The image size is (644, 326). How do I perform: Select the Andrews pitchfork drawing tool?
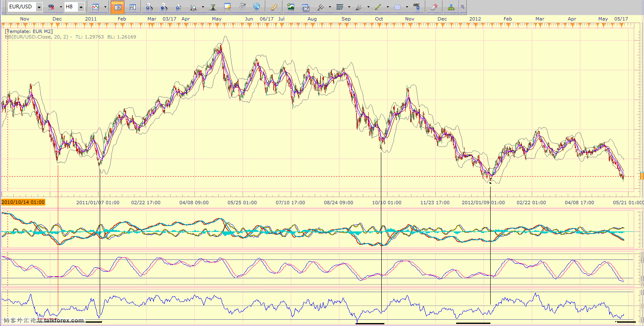[321, 7]
